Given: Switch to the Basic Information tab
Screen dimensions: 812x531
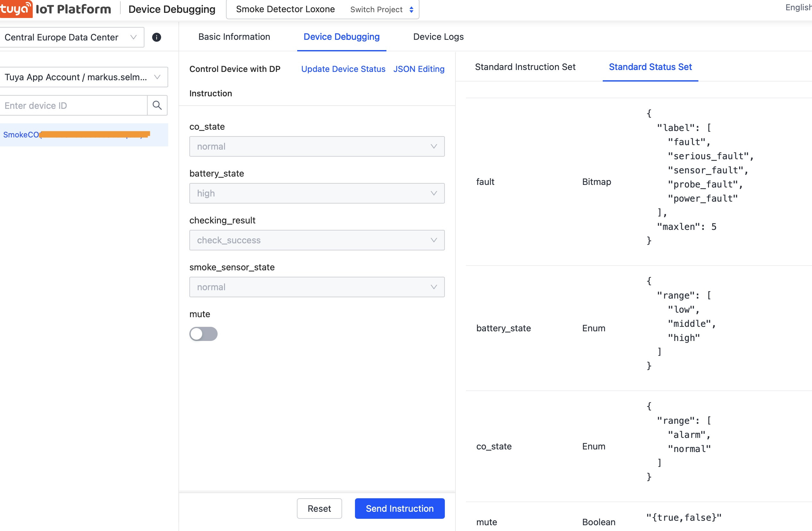Looking at the screenshot, I should pyautogui.click(x=234, y=37).
